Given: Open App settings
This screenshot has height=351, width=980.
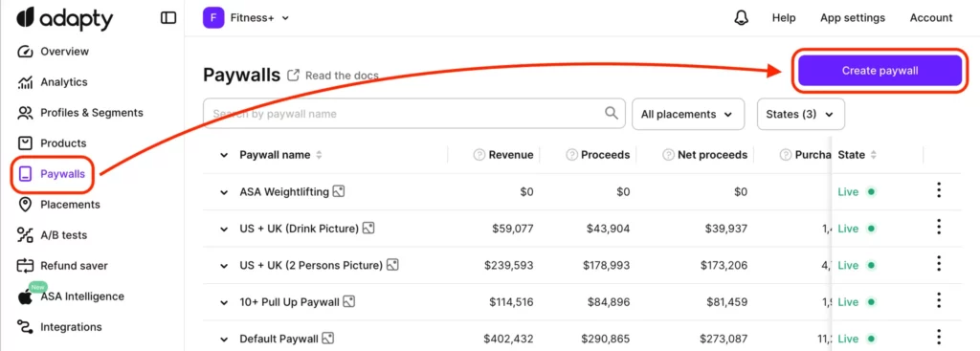Looking at the screenshot, I should [853, 17].
